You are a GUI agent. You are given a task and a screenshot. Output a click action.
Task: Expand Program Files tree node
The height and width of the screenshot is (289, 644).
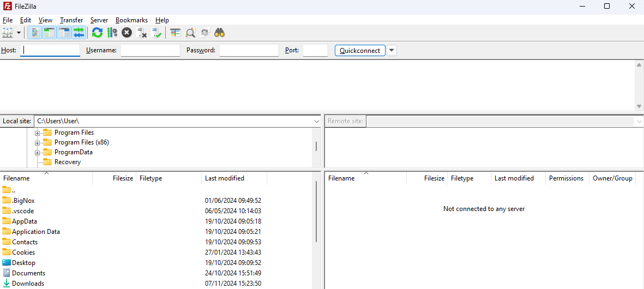pos(38,133)
